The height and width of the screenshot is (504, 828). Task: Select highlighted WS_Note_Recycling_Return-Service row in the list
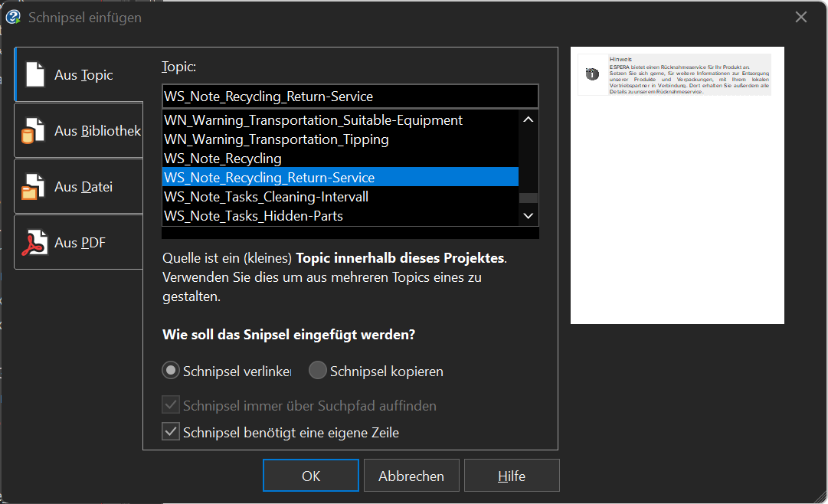[x=340, y=178]
